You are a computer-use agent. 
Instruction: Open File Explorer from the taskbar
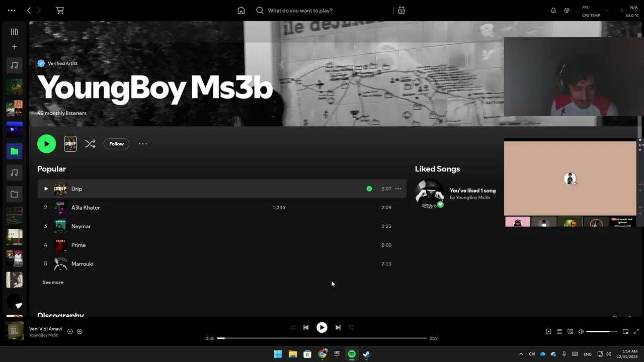pos(292,354)
